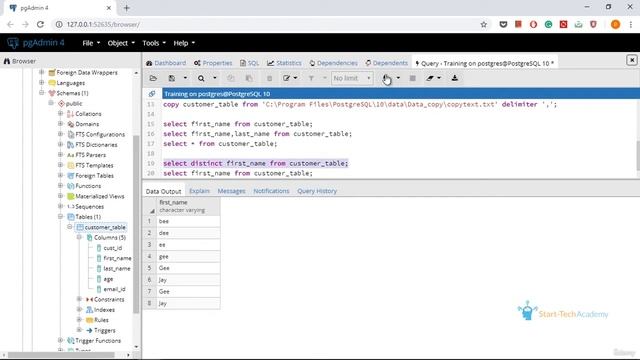Switch to the Explain results tab
Screen dimensions: 640x360
click(x=199, y=191)
